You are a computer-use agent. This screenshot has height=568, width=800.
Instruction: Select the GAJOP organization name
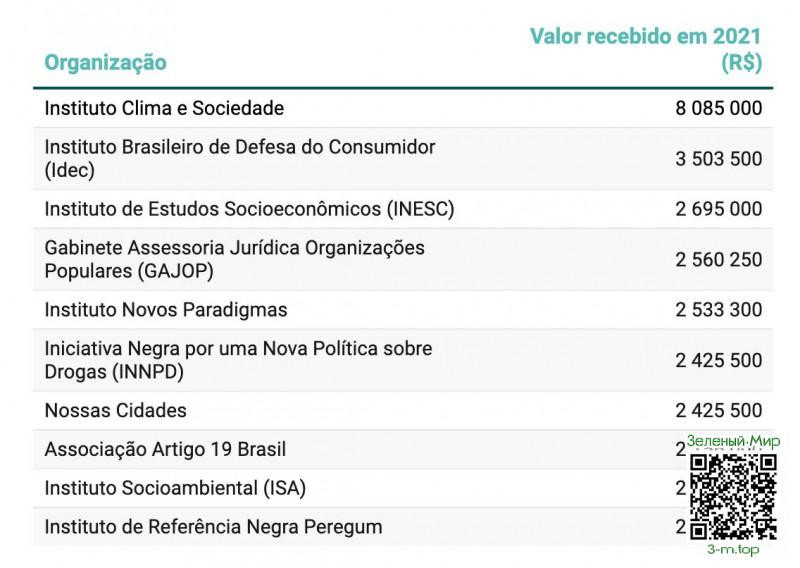[x=234, y=259]
